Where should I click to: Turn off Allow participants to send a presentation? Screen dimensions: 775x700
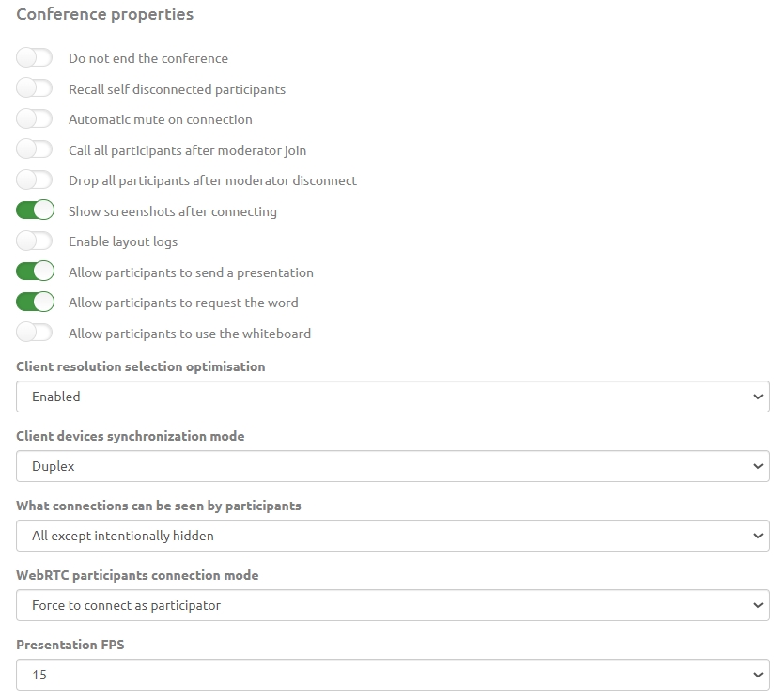pyautogui.click(x=35, y=272)
